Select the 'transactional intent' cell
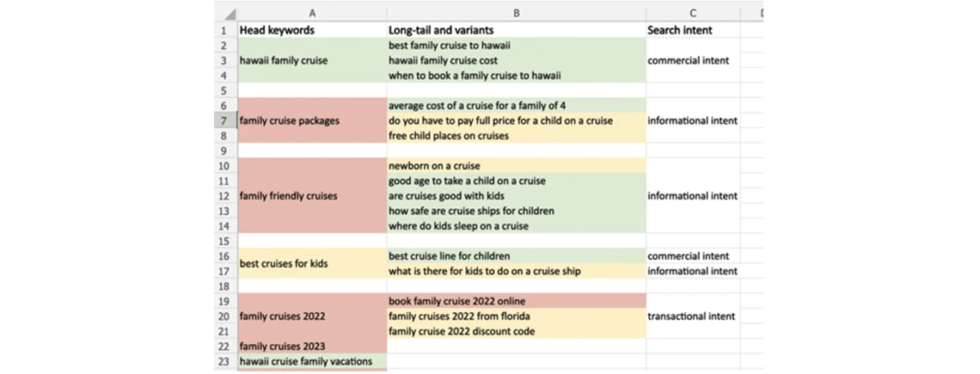Image resolution: width=980 pixels, height=374 pixels. [x=692, y=316]
